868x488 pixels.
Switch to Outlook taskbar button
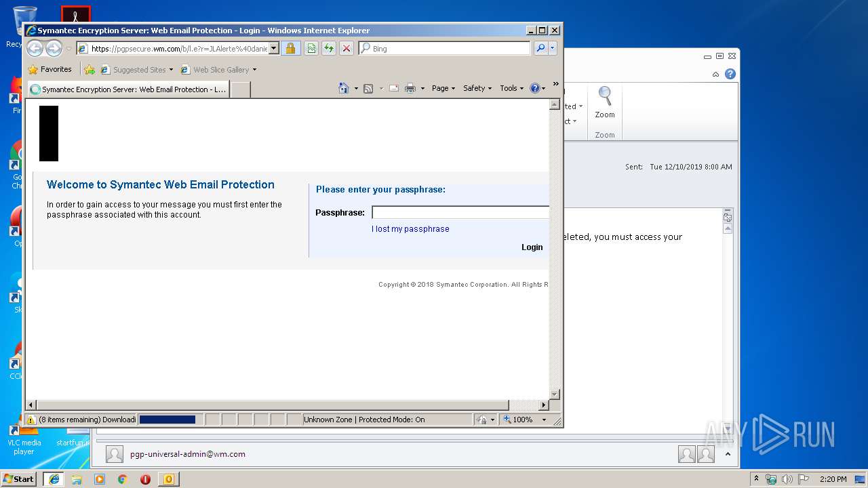coord(168,479)
